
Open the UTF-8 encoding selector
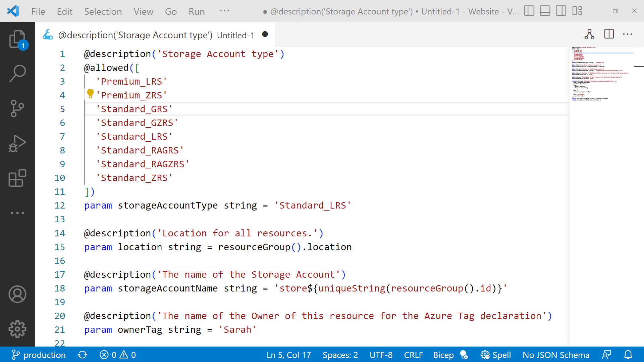[381, 355]
